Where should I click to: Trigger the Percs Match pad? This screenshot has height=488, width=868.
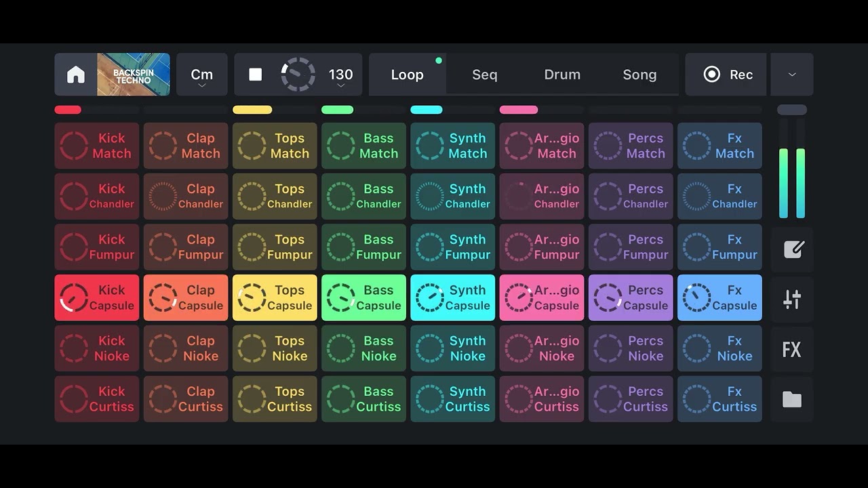631,146
